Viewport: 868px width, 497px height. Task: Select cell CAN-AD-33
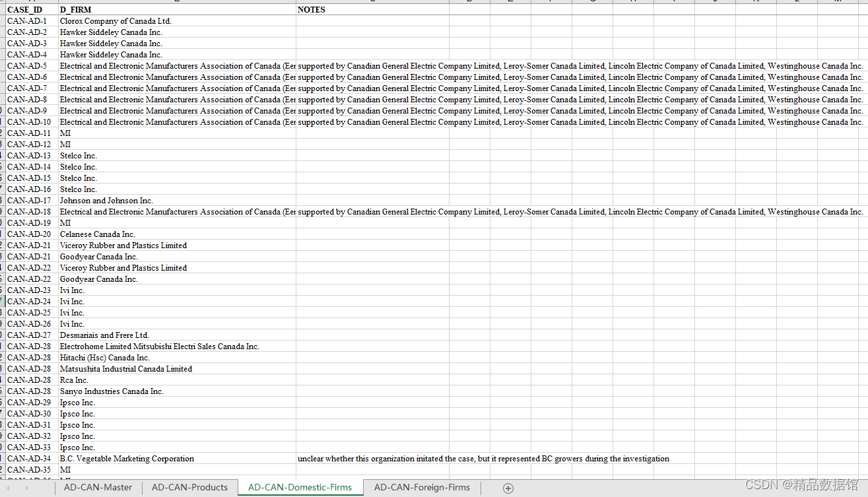point(32,447)
